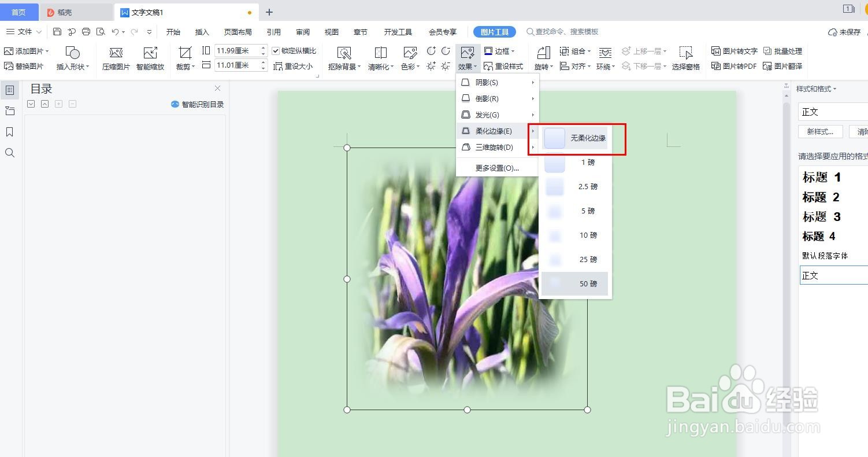Click the increase contrast icon
The image size is (868, 457).
[431, 51]
